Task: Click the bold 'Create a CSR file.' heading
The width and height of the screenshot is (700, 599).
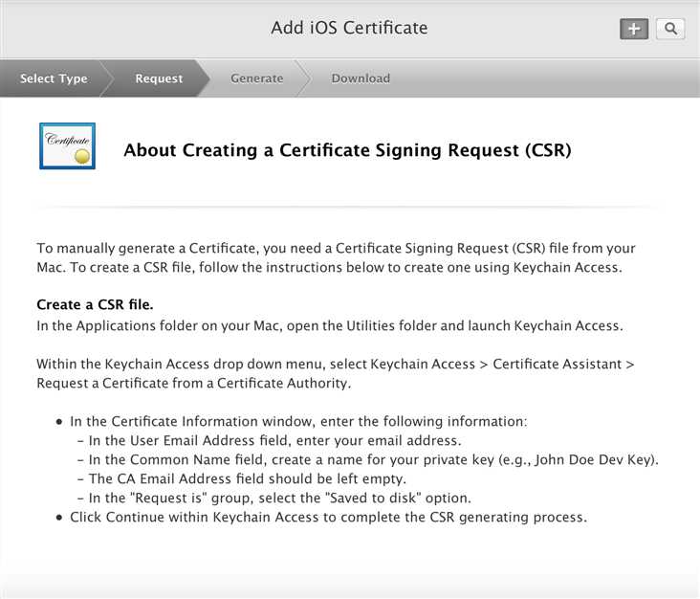Action: point(95,305)
